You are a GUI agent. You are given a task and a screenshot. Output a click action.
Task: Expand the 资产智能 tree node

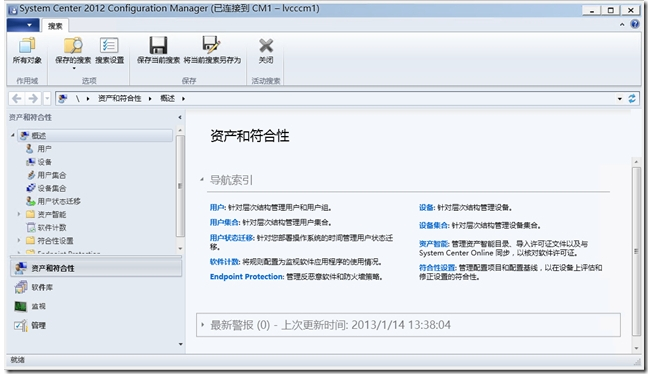pos(19,214)
